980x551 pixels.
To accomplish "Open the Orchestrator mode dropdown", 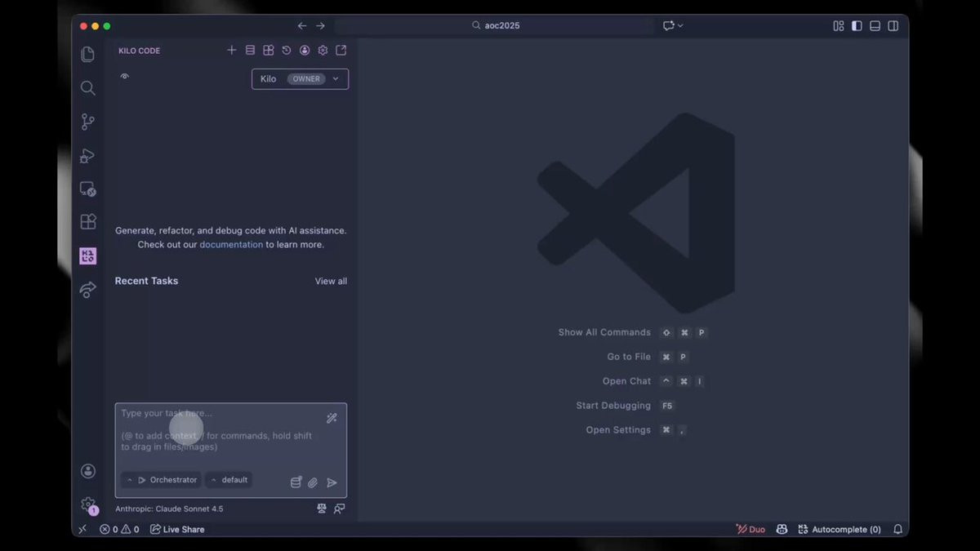I will pos(161,480).
